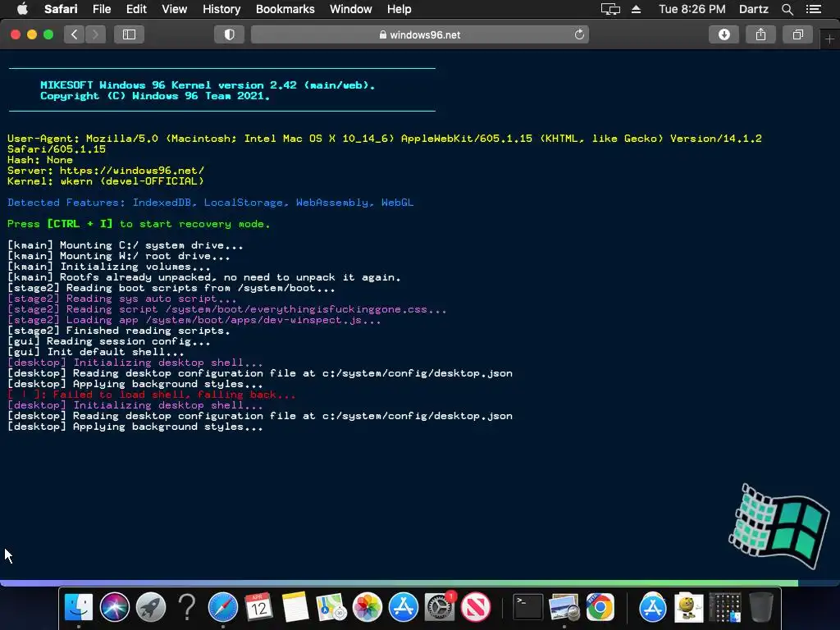840x630 pixels.
Task: Open the Tue 8:26 PM clock
Action: click(692, 9)
